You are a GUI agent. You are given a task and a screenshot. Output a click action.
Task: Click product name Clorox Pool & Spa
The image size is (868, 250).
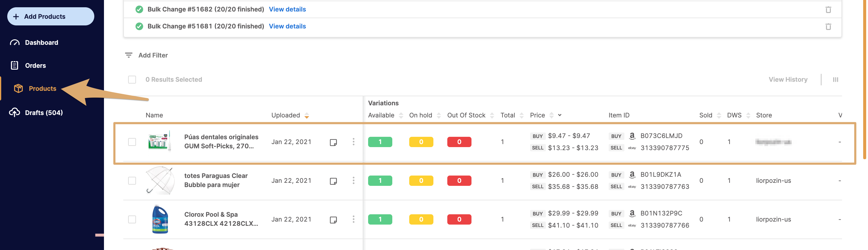221,219
